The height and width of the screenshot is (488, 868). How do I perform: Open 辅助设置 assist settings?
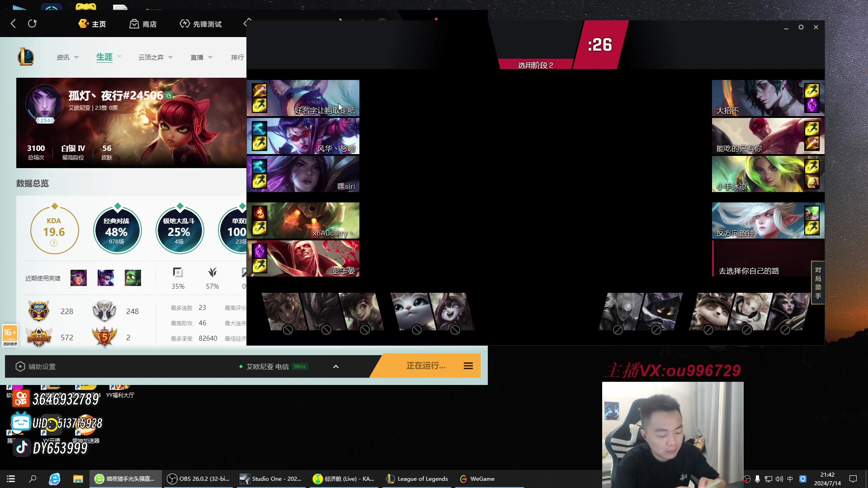tap(36, 366)
